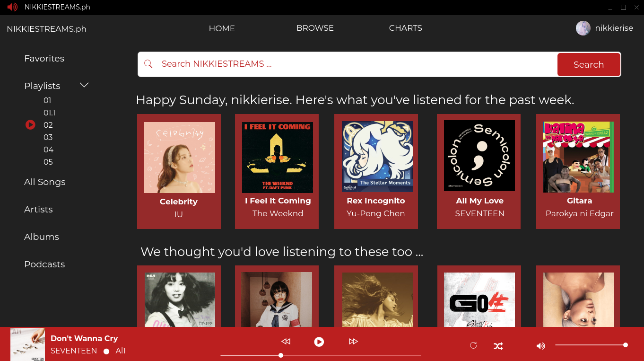Toggle the repeat icon
Screen dimensions: 644x361
(x=473, y=346)
